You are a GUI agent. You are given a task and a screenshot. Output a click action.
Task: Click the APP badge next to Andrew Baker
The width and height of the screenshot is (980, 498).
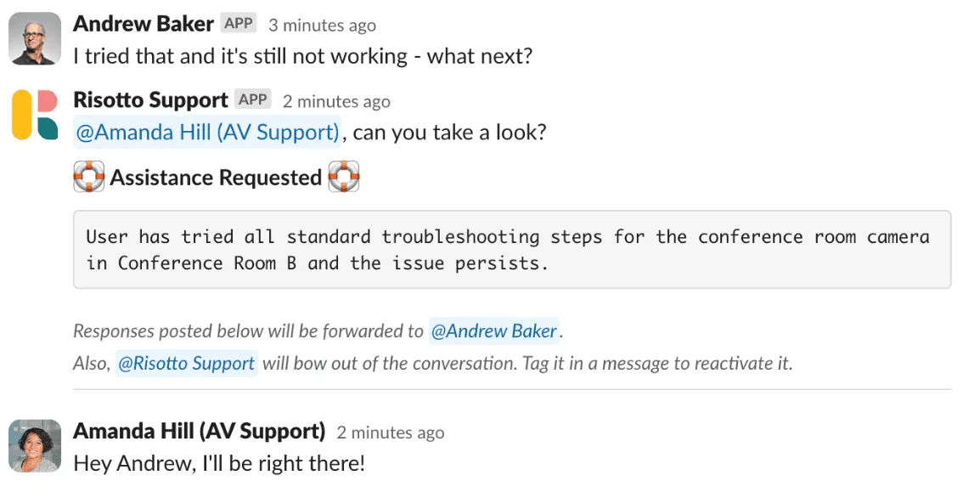point(237,23)
